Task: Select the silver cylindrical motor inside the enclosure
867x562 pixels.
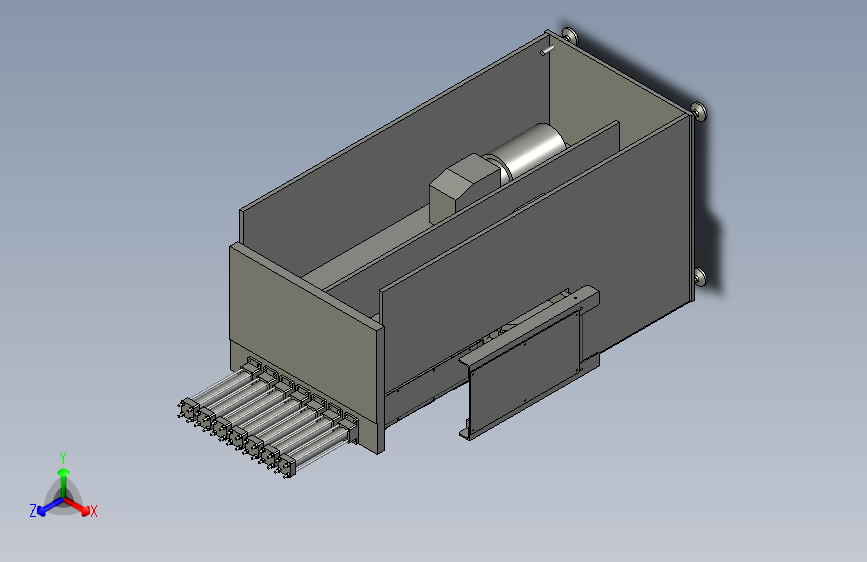Action: pyautogui.click(x=531, y=150)
